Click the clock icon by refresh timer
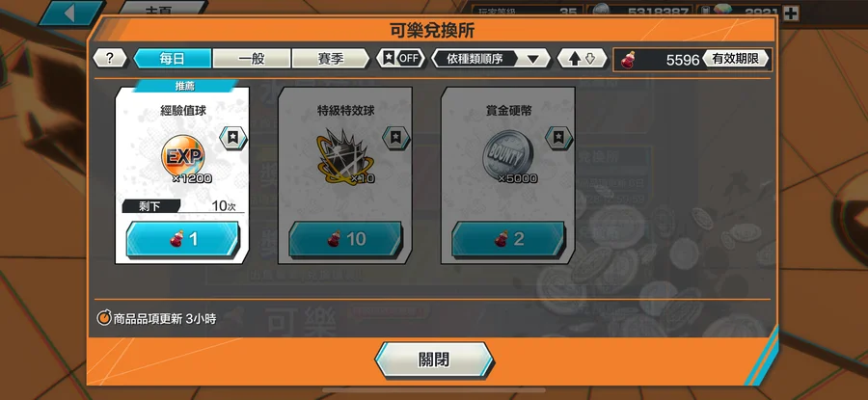 (x=103, y=318)
